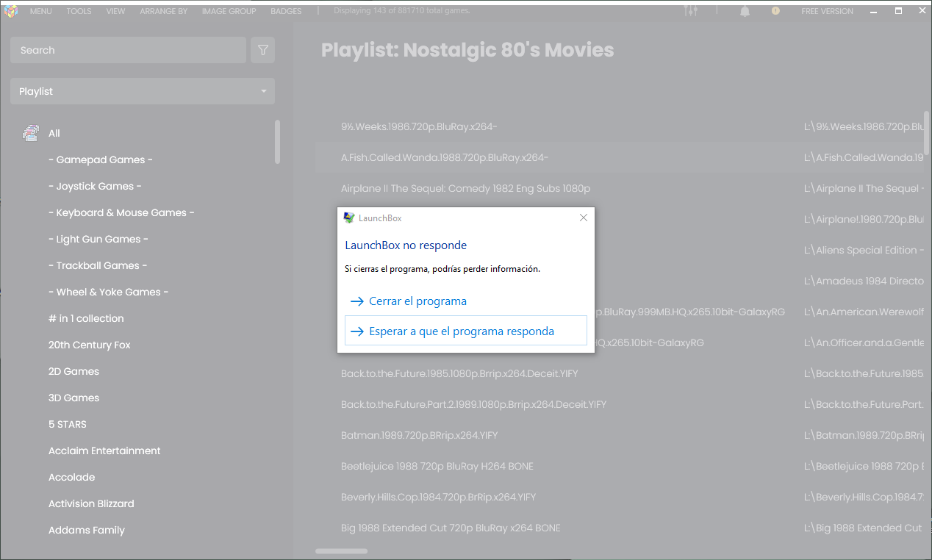This screenshot has height=560, width=932.
Task: Click the icon next to All in the sidebar
Action: click(31, 133)
